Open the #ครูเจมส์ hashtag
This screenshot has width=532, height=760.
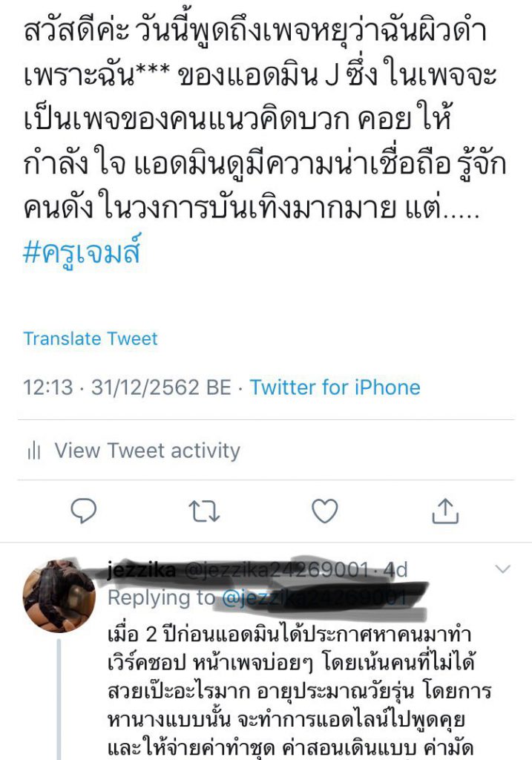[82, 252]
